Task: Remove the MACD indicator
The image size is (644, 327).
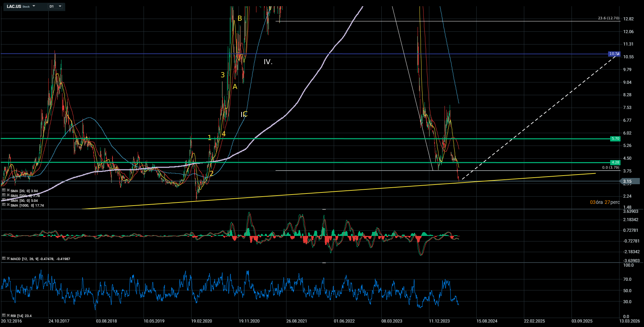Action: pyautogui.click(x=8, y=258)
